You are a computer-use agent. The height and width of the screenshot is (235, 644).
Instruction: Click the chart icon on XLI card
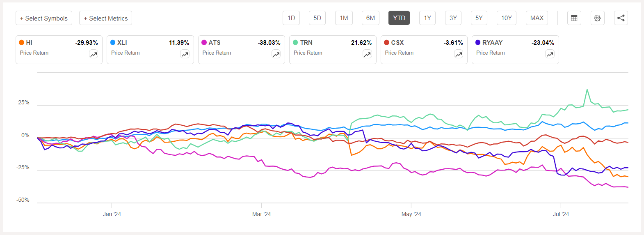pos(185,54)
